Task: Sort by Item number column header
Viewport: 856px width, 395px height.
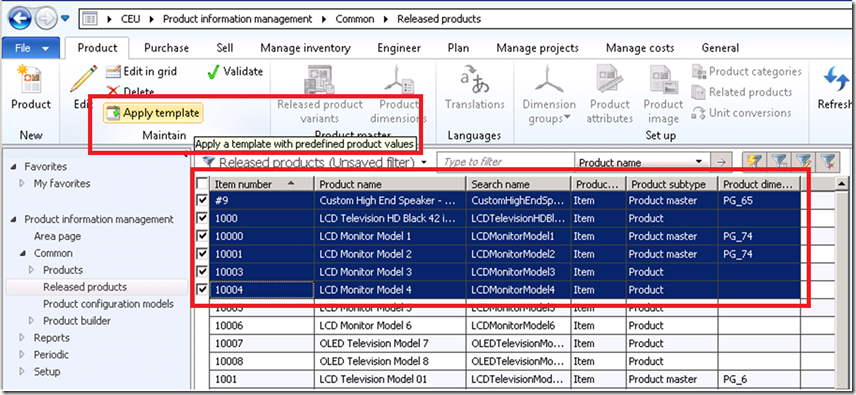Action: pos(261,184)
